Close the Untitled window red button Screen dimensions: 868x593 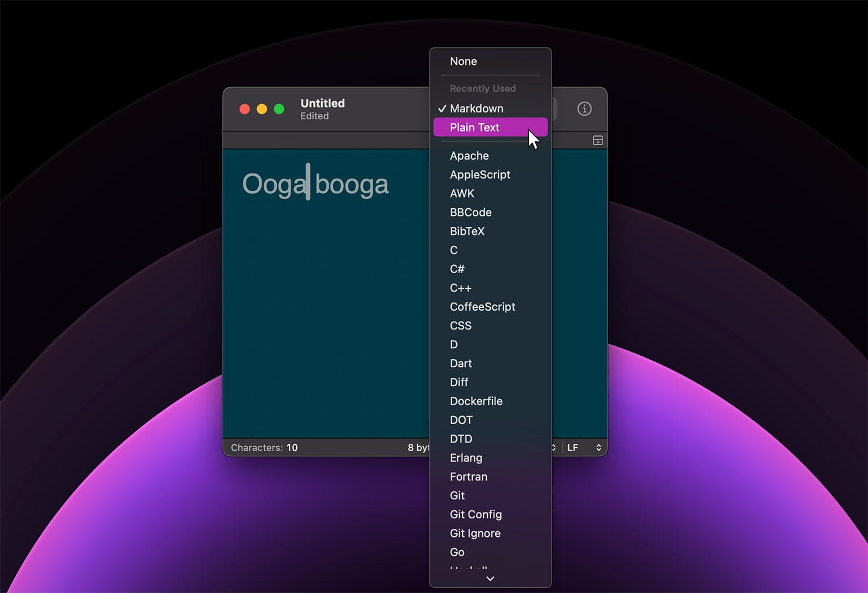pos(245,109)
